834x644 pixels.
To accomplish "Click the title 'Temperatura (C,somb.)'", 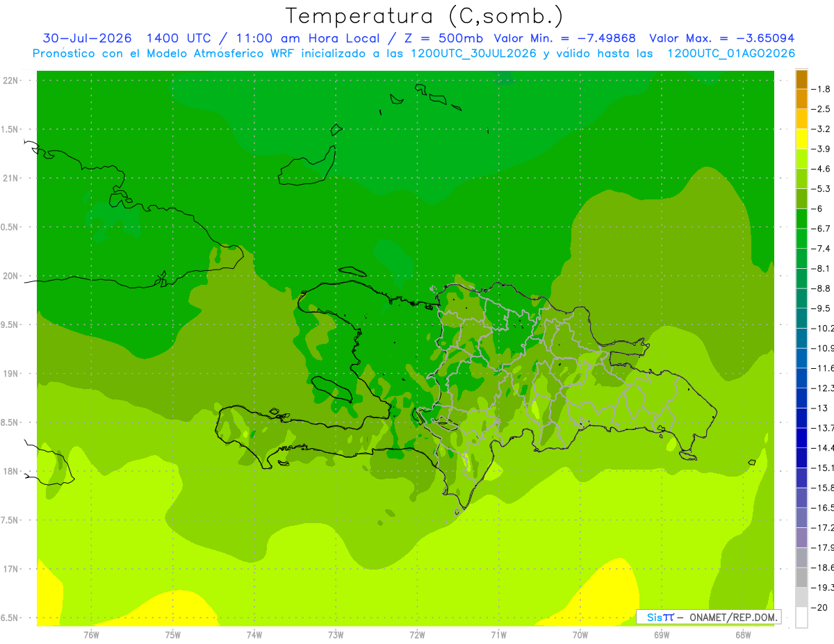I will pyautogui.click(x=424, y=15).
